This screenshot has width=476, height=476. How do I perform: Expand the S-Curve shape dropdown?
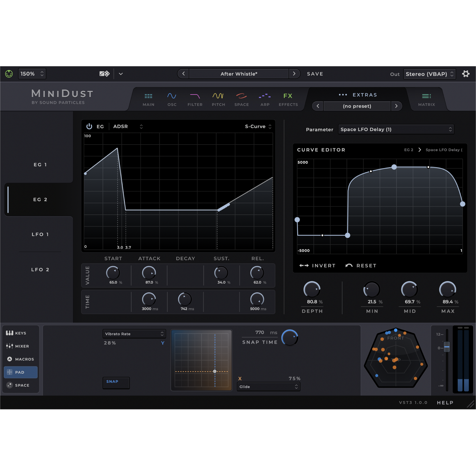pyautogui.click(x=258, y=126)
